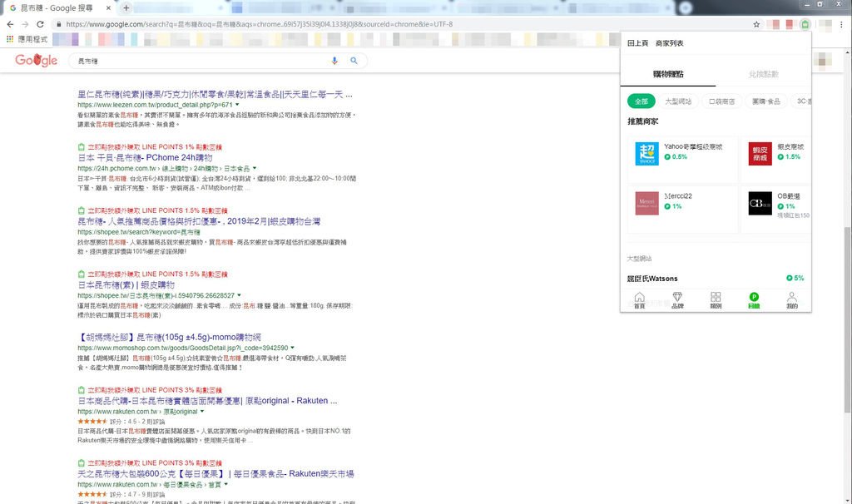852x504 pixels.
Task: Select the 大型網站 filter chip
Action: click(x=678, y=101)
